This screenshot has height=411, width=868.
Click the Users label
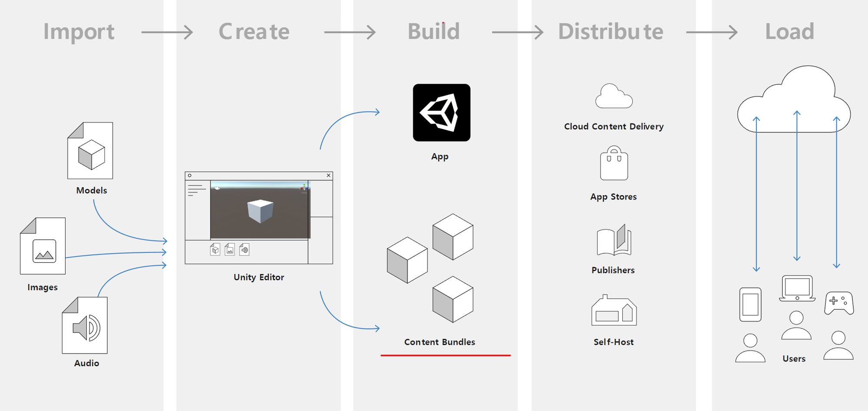point(794,359)
